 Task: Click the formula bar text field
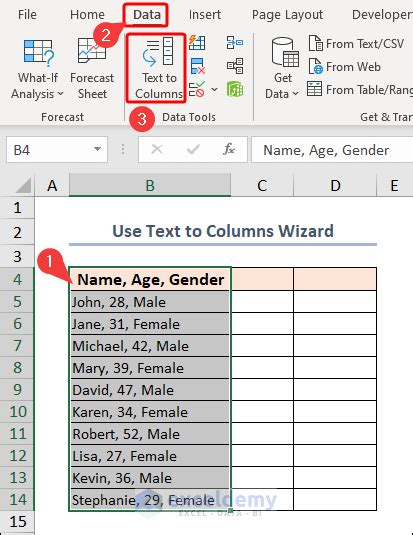click(332, 150)
